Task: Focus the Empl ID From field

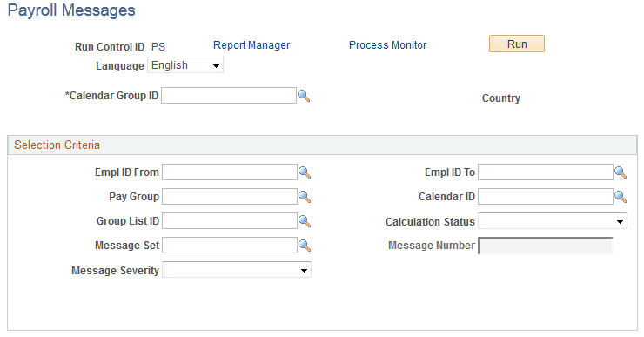Action: [230, 172]
